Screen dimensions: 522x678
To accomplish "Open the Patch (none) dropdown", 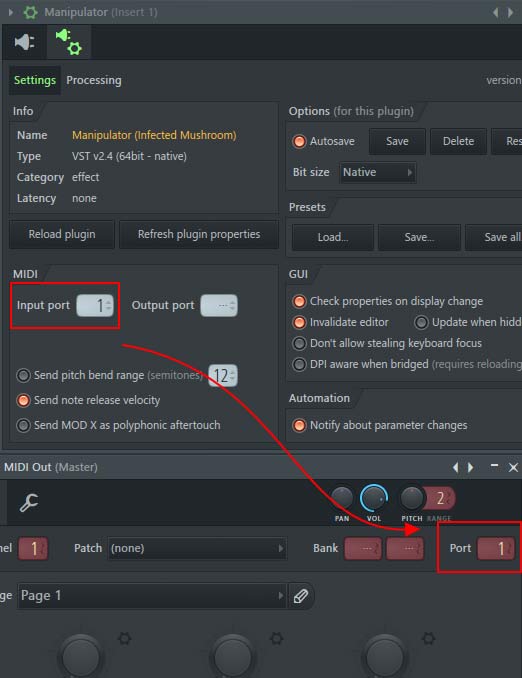I will point(197,548).
